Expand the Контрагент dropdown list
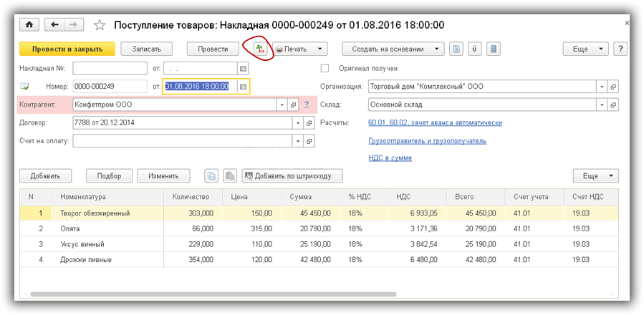644x315 pixels. pyautogui.click(x=282, y=105)
